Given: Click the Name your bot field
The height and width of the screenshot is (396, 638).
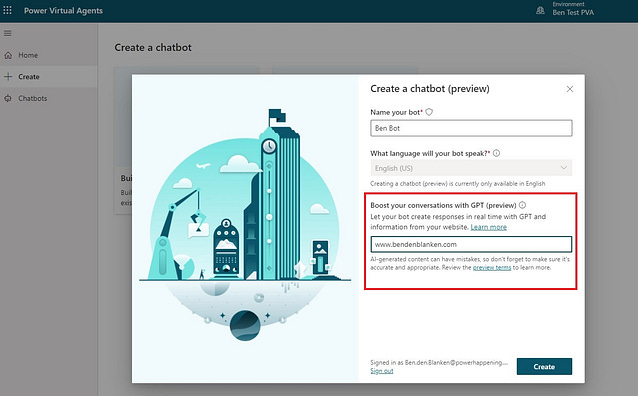Looking at the screenshot, I should (x=471, y=128).
